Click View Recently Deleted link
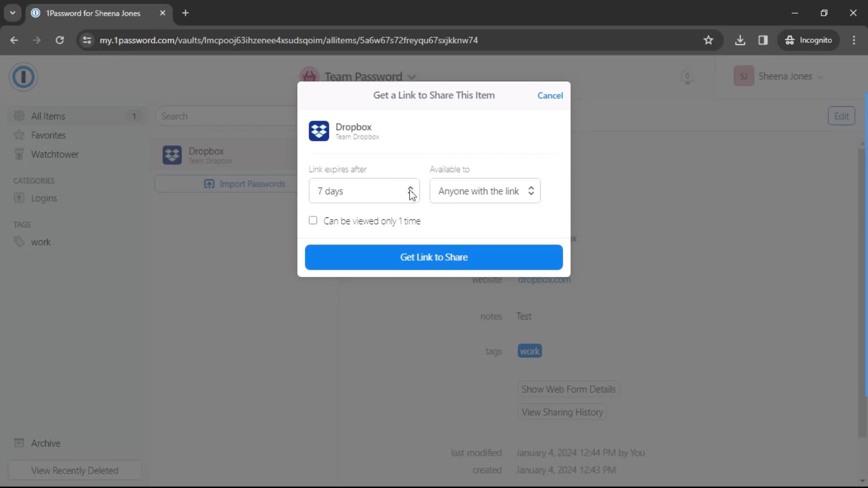Screen dimensions: 868x488 pyautogui.click(x=75, y=470)
